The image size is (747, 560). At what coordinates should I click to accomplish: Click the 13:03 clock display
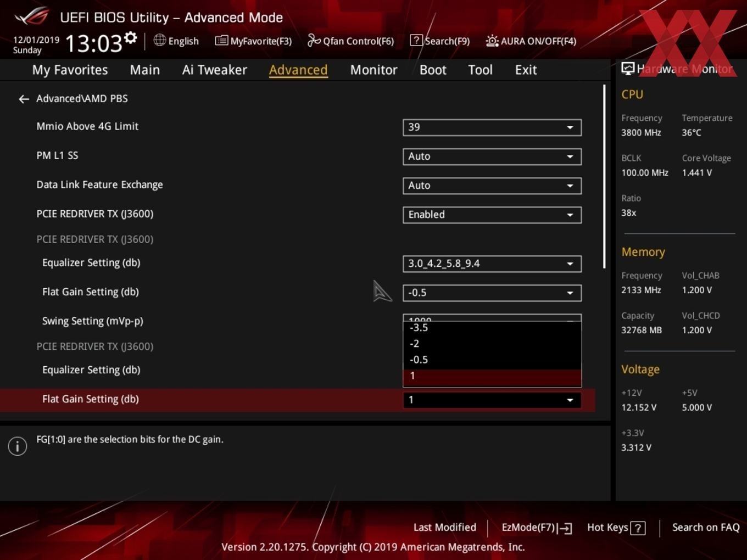93,43
